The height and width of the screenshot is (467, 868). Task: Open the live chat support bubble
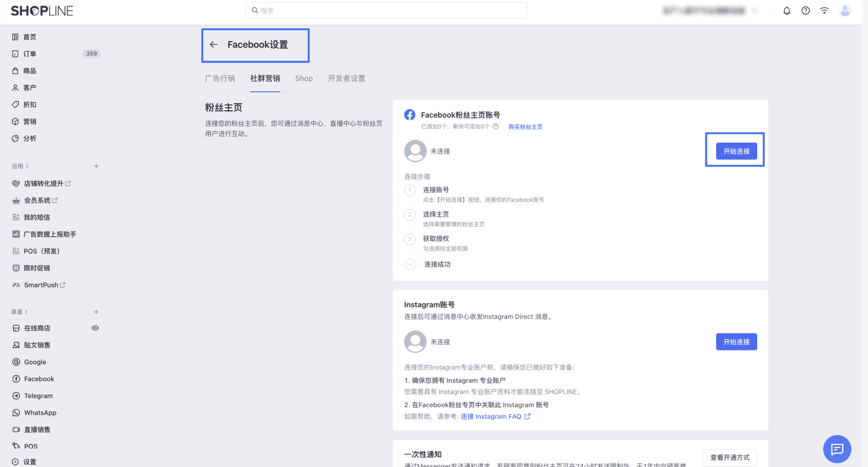coord(837,450)
